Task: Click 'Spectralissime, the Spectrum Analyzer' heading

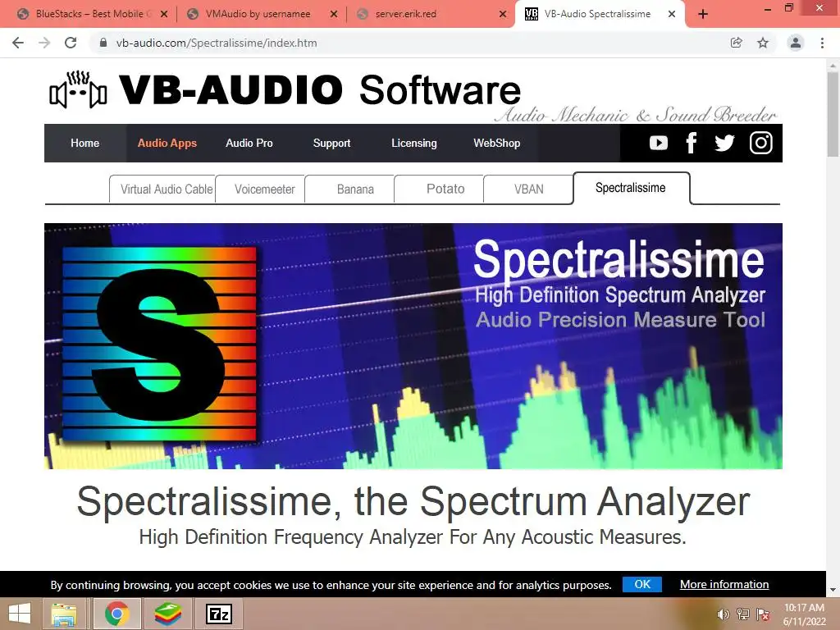Action: pos(413,502)
